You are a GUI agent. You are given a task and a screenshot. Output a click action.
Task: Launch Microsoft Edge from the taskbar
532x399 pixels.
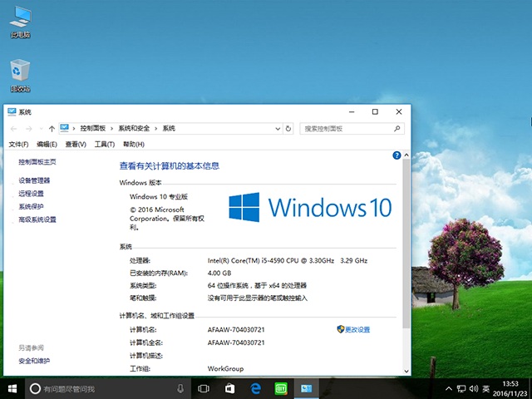257,388
